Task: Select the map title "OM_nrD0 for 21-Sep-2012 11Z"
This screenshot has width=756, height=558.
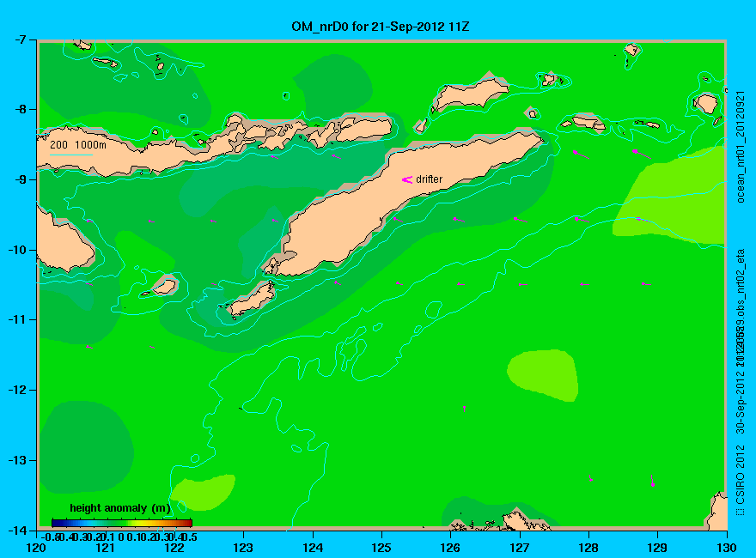Action: coord(380,27)
